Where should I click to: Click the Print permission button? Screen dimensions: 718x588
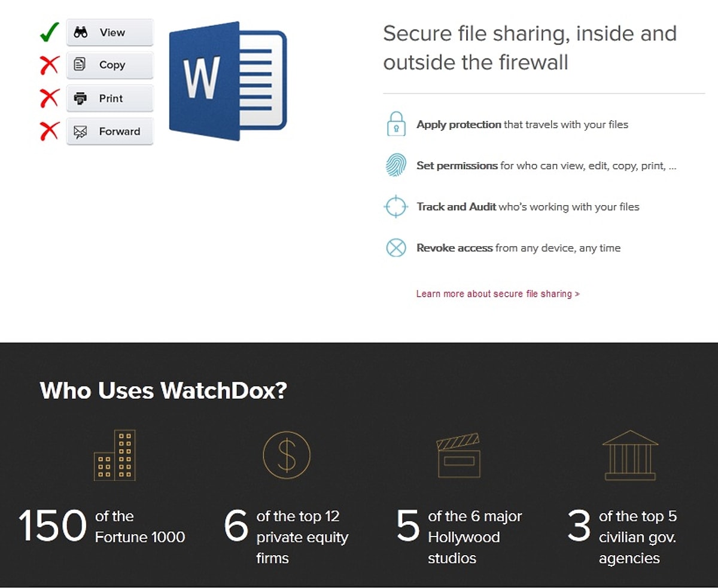109,98
